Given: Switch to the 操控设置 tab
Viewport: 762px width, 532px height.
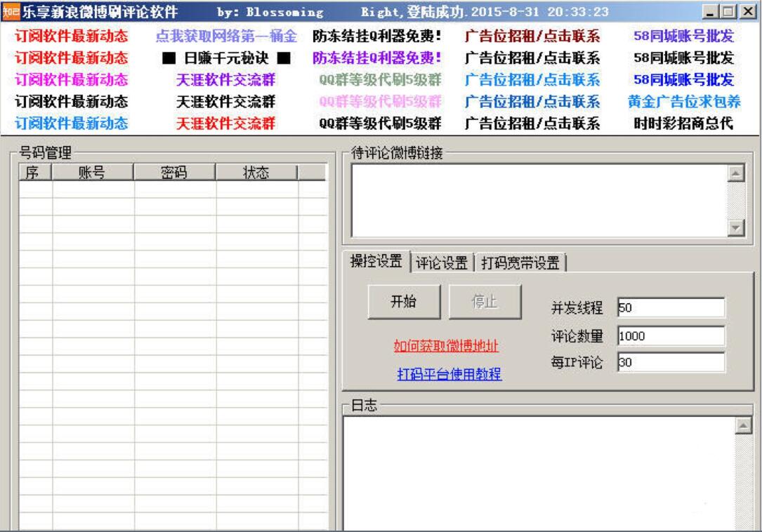Looking at the screenshot, I should [x=376, y=262].
